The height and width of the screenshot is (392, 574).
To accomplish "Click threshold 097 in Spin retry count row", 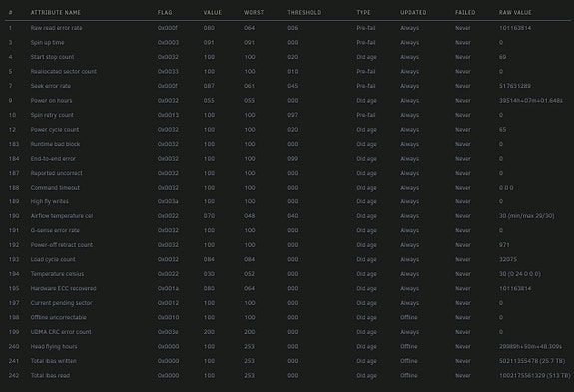I will pos(293,115).
